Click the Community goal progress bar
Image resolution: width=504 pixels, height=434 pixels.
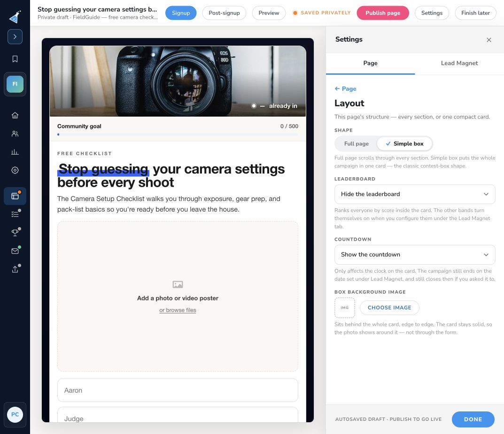[178, 134]
